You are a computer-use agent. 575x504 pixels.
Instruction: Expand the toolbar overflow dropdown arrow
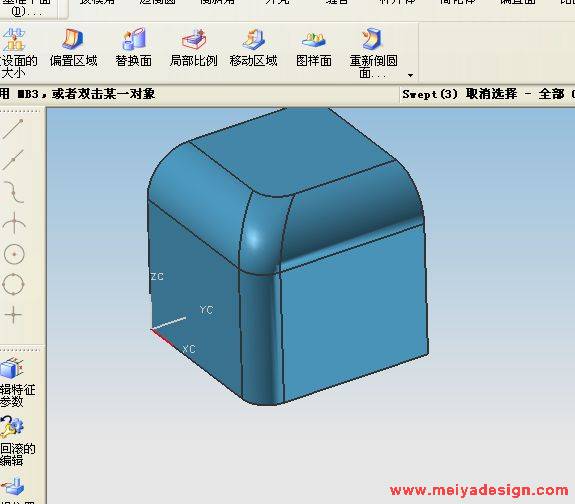pyautogui.click(x=410, y=75)
